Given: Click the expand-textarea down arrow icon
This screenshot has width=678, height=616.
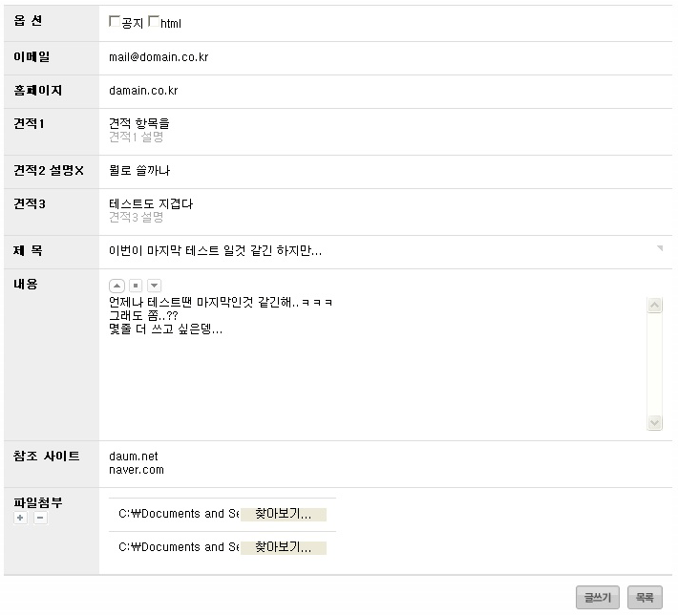Looking at the screenshot, I should [x=154, y=286].
